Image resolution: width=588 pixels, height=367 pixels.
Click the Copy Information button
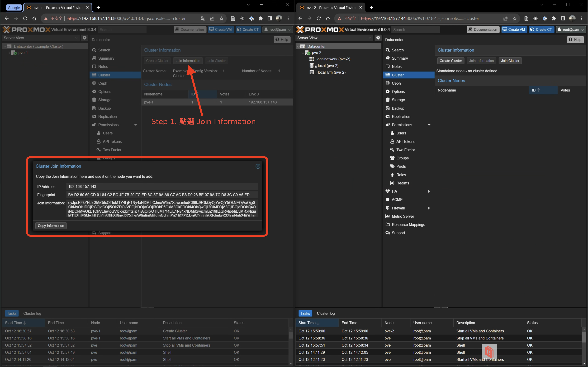coord(51,225)
